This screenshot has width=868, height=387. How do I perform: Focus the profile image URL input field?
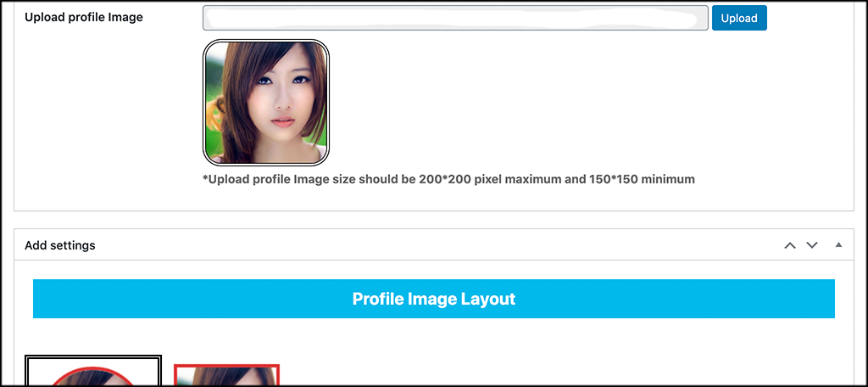pos(455,18)
